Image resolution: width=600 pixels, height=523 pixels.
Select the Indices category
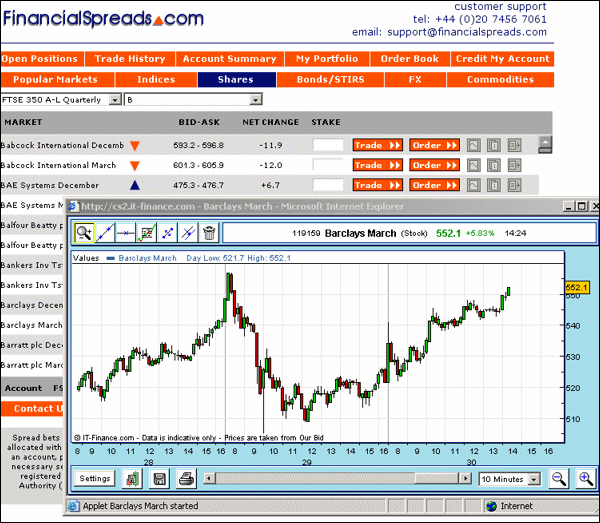(156, 80)
